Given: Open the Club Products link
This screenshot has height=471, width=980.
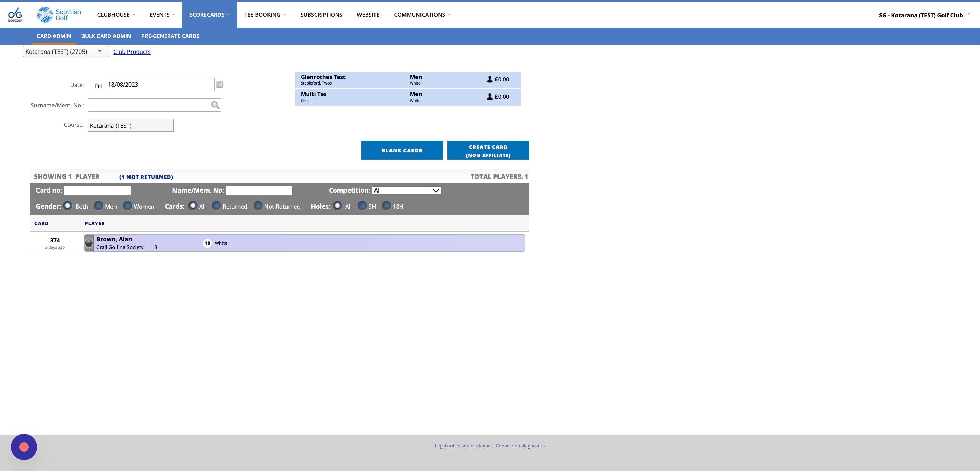Looking at the screenshot, I should pos(132,52).
